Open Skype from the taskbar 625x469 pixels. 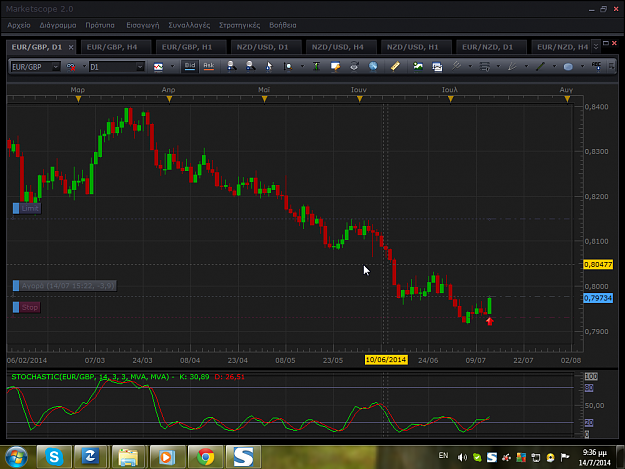pos(54,457)
